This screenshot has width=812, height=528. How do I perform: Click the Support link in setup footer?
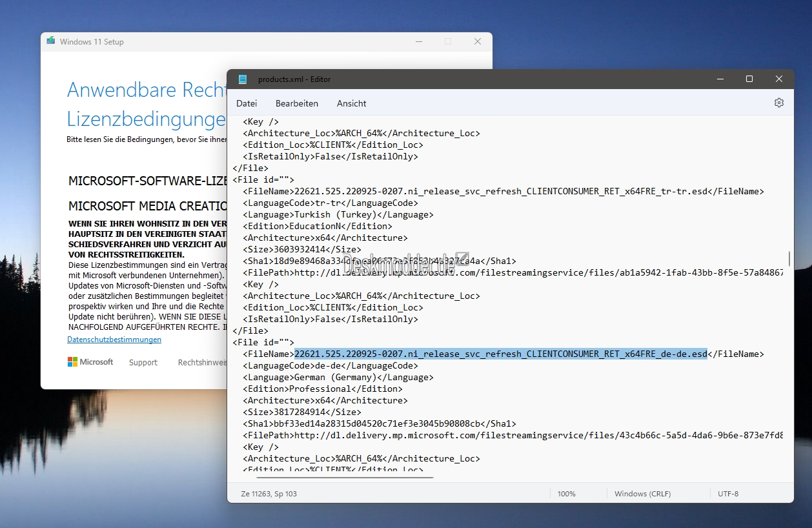tap(143, 363)
